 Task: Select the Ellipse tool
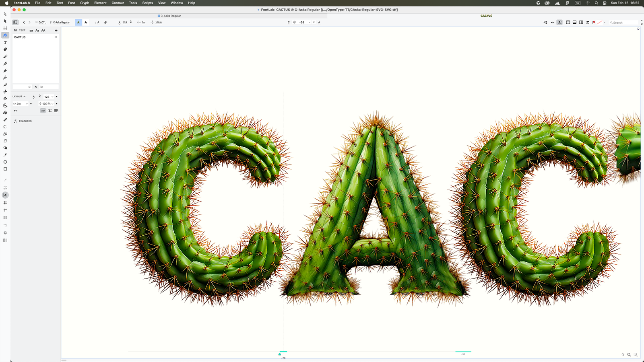(5, 162)
